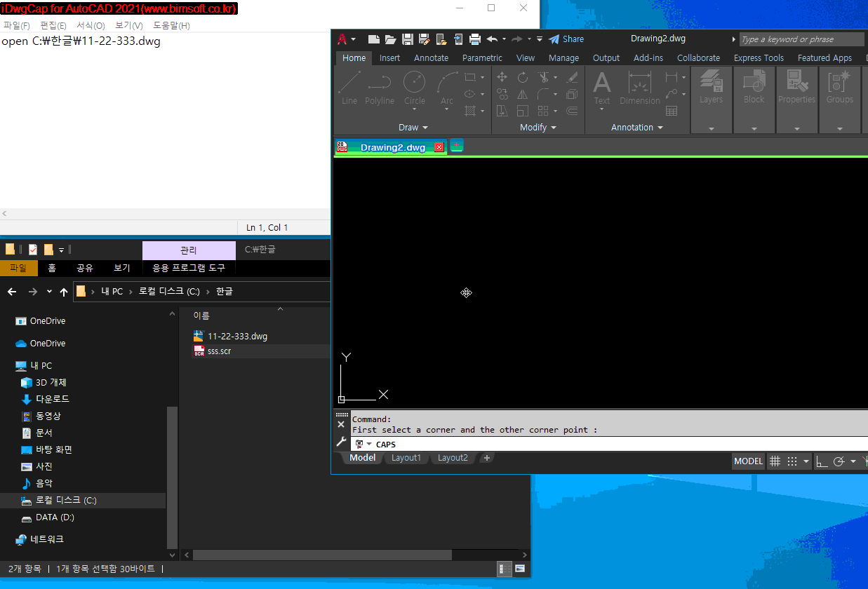Click the Mirror tool icon

coord(523,94)
